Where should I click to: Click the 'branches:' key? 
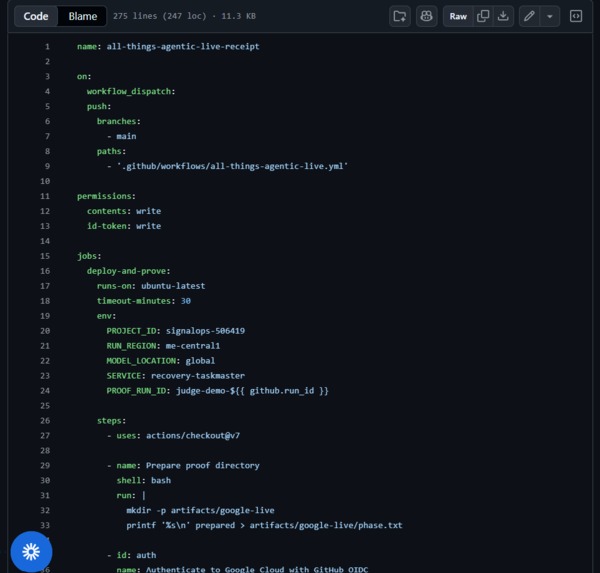[x=119, y=121]
